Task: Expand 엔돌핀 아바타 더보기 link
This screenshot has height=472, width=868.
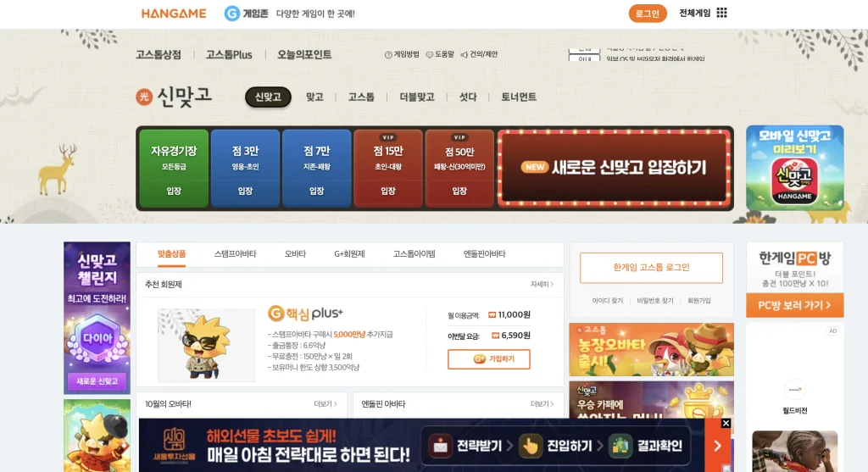Action: pos(542,404)
